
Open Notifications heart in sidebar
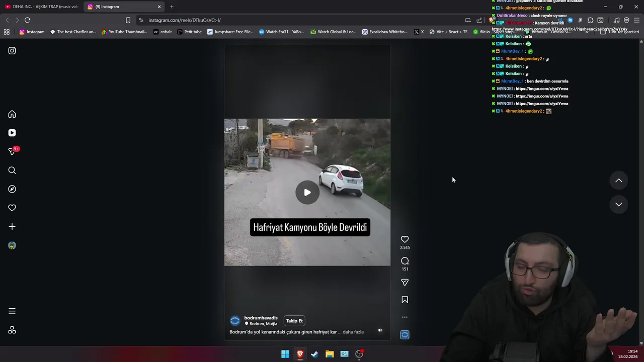[x=12, y=208]
